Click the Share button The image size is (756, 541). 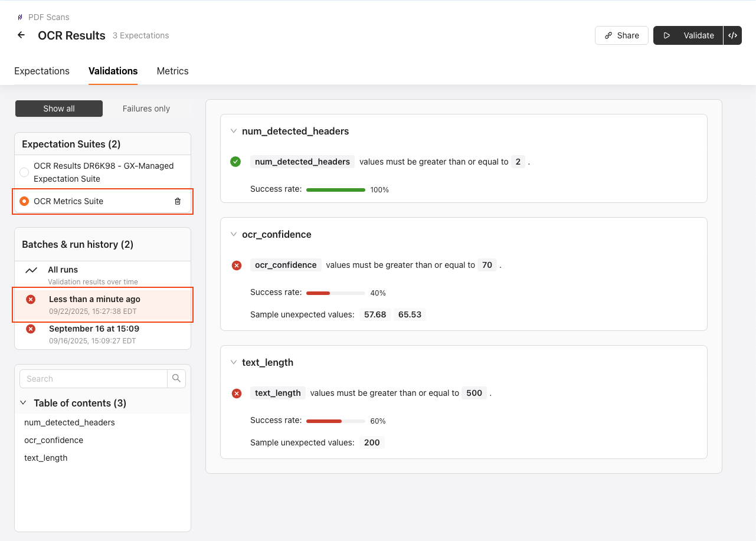pyautogui.click(x=621, y=35)
